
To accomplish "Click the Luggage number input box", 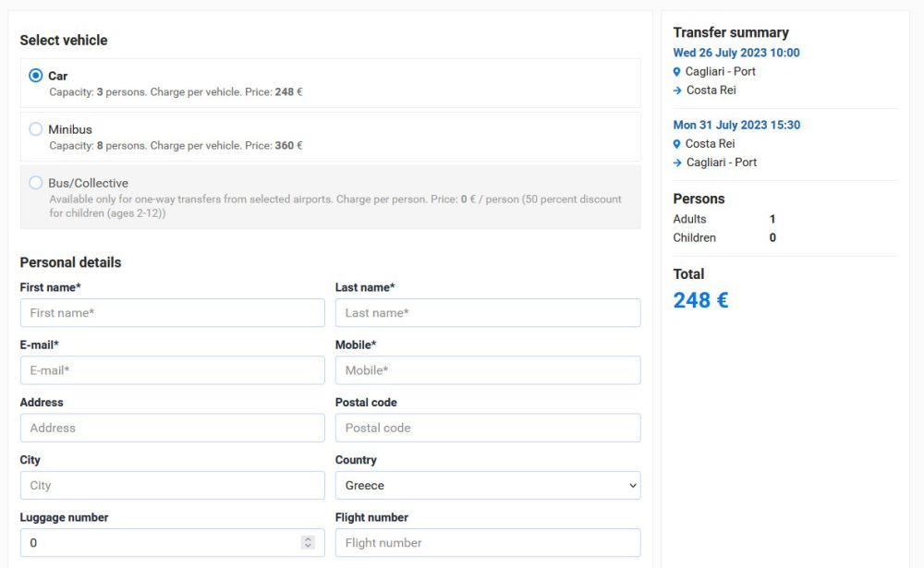I will point(172,543).
